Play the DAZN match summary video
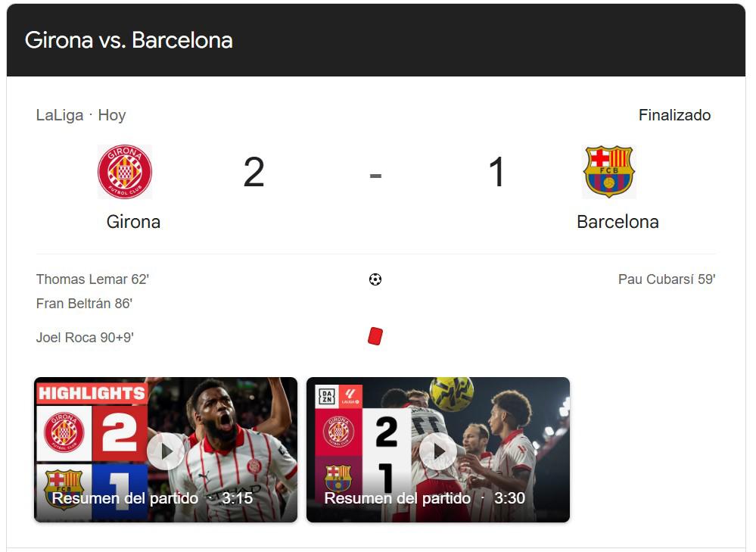Image resolution: width=756 pixels, height=552 pixels. coord(437,451)
